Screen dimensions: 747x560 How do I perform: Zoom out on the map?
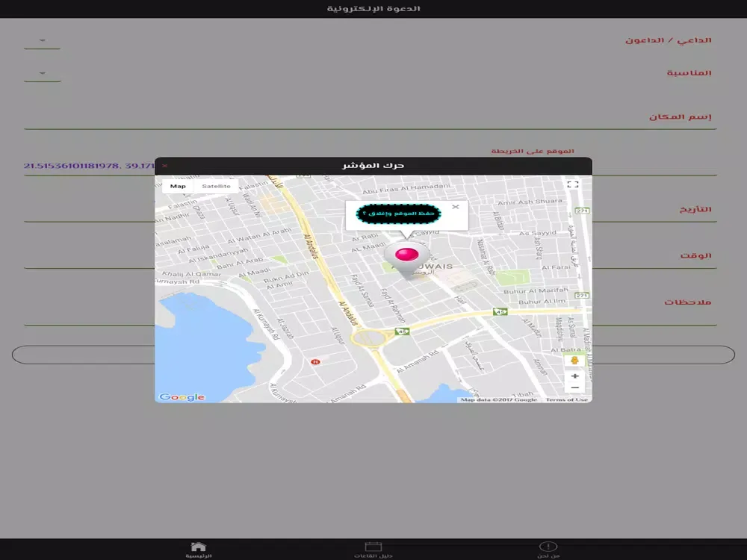pos(575,388)
